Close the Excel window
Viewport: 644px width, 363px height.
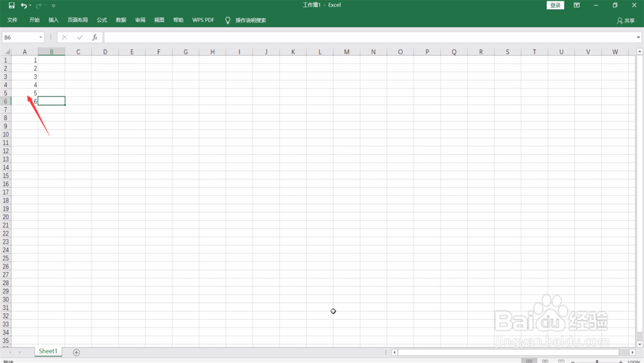pos(634,5)
